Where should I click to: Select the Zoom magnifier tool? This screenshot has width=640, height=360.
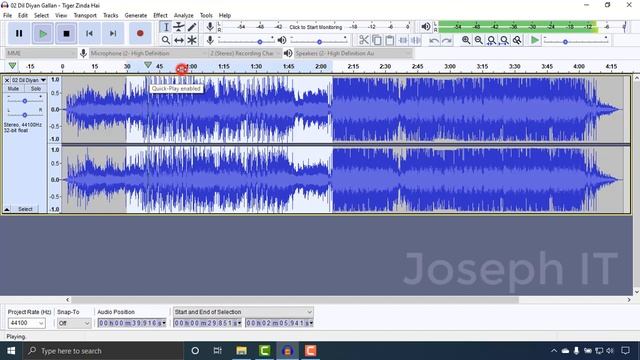[x=165, y=40]
